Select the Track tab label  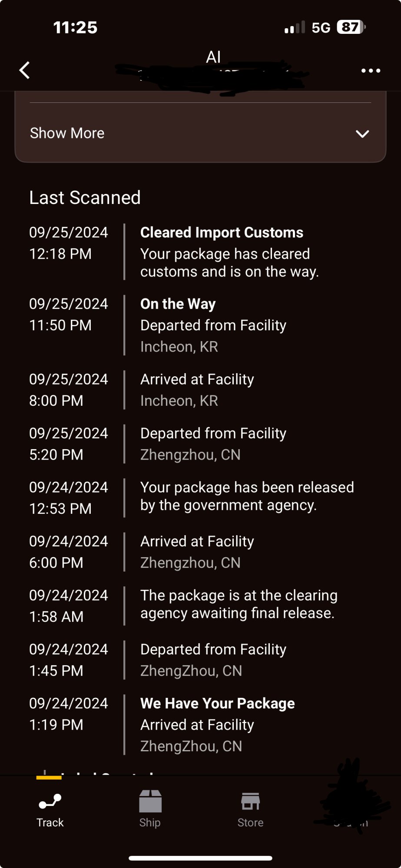click(50, 822)
